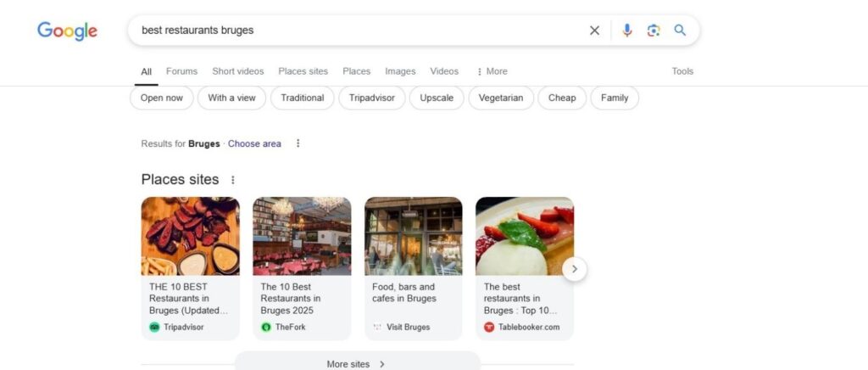This screenshot has width=868, height=370.
Task: Submit search with the magnifying glass icon
Action: coord(680,30)
